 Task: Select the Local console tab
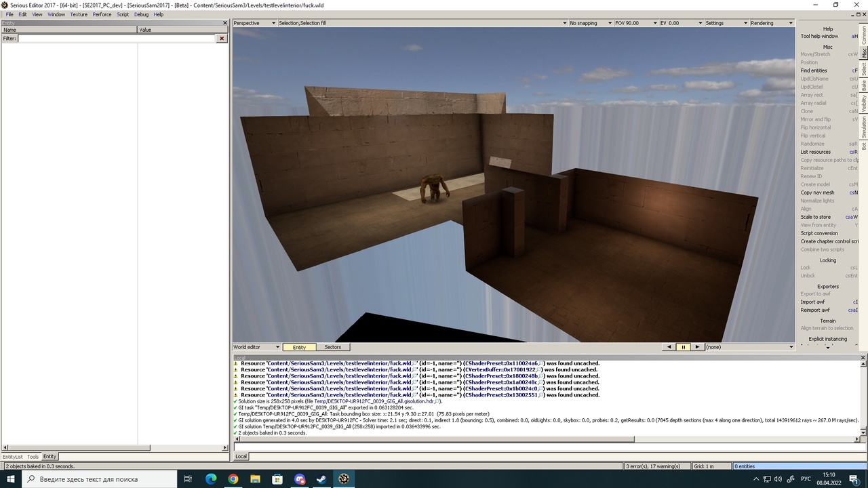[241, 457]
